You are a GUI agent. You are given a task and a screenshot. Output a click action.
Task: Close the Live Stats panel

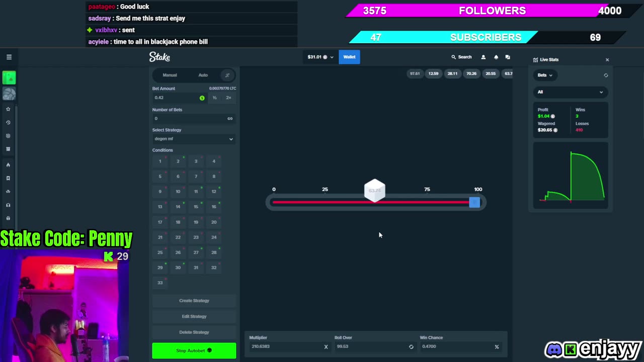pos(607,60)
